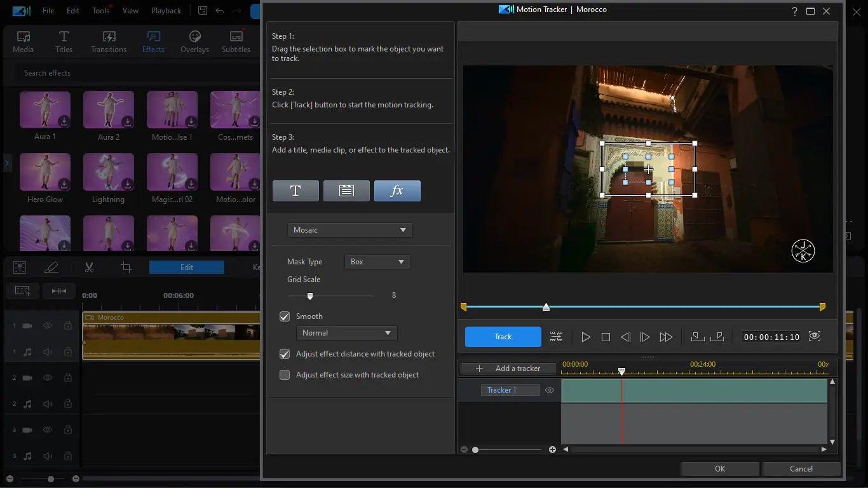
Task: Enable Adjust effect size with tracked object
Action: pos(285,375)
